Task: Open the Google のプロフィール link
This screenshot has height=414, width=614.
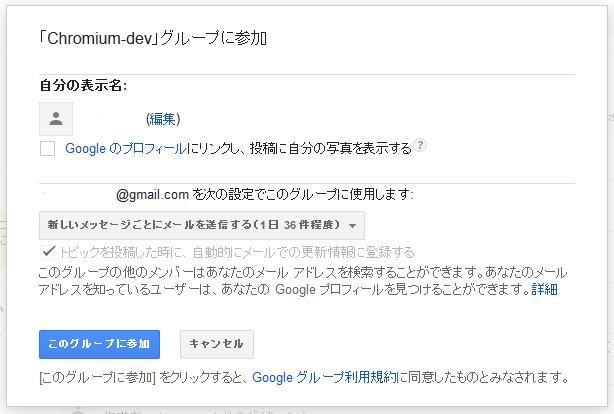Action: tap(125, 148)
